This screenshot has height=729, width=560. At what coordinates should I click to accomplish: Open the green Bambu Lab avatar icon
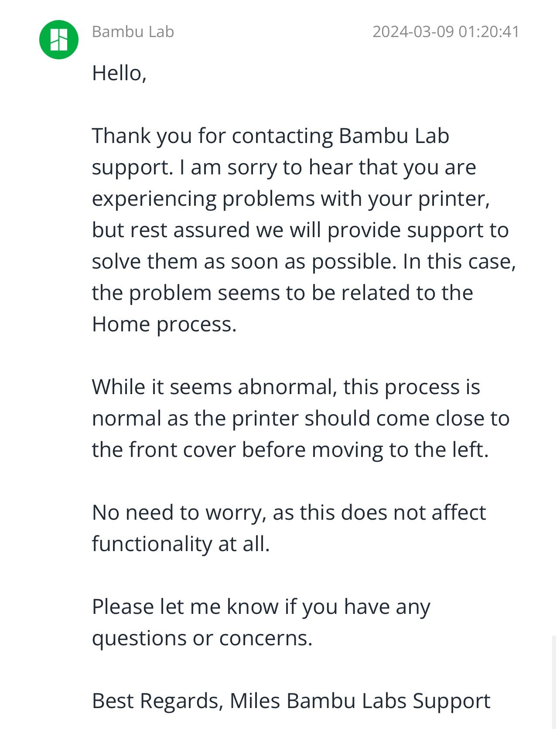(59, 40)
